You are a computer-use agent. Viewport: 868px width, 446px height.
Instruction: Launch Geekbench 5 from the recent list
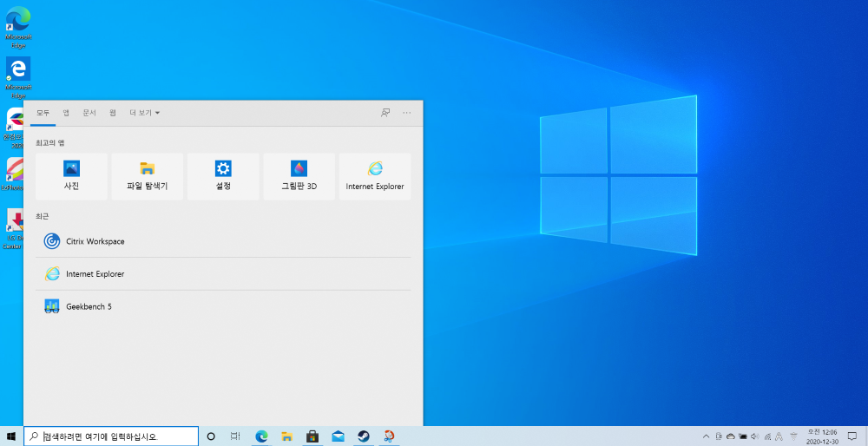223,306
